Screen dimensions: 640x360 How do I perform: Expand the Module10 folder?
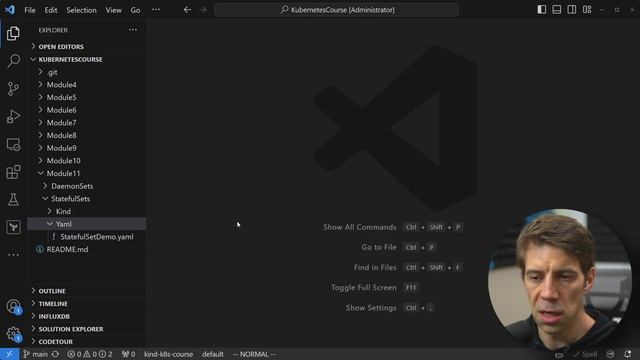pos(87,161)
